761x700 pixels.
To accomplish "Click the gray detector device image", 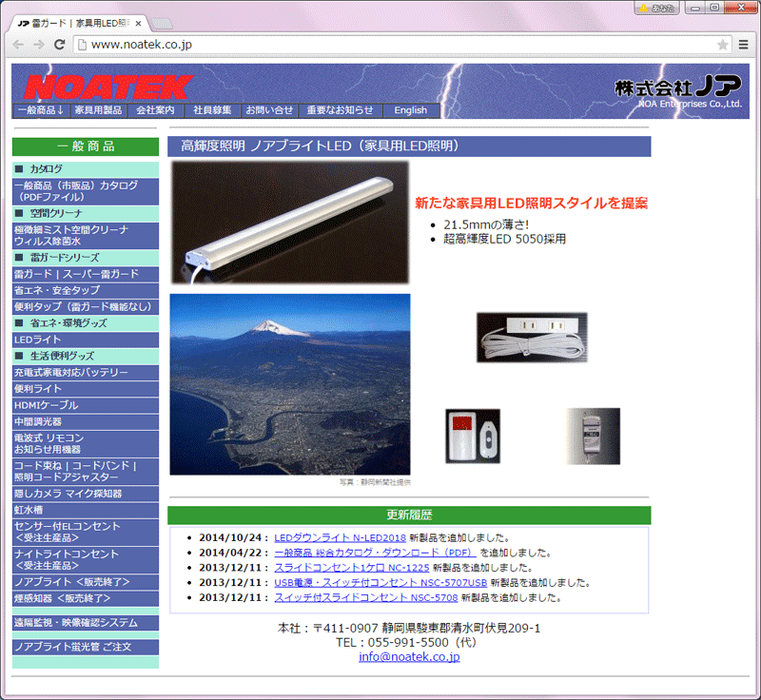I will [x=593, y=437].
